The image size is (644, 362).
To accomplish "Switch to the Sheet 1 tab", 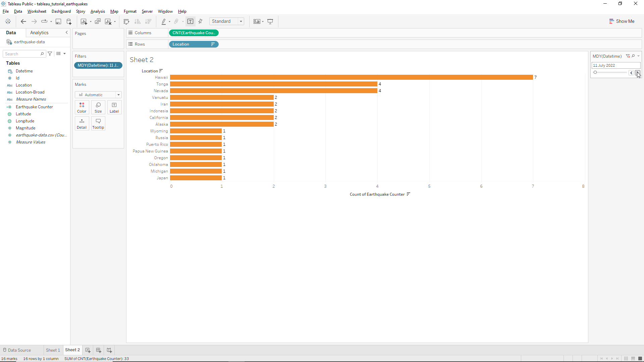I will click(x=53, y=350).
